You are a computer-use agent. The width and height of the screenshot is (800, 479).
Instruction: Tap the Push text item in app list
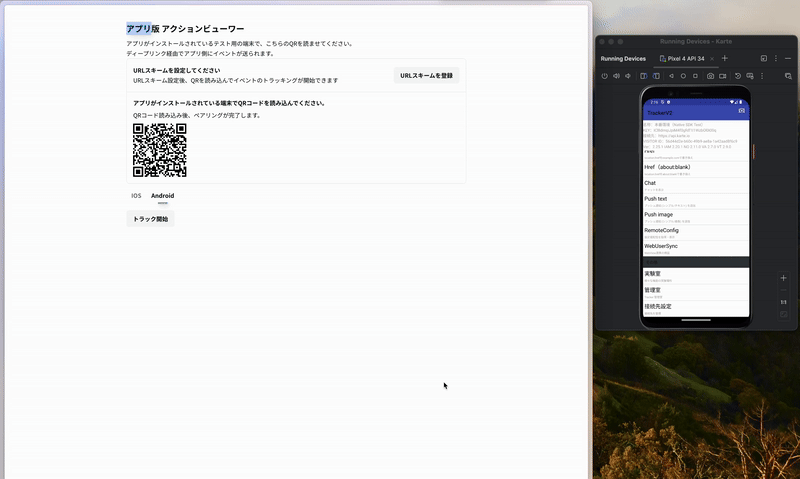[x=655, y=199]
